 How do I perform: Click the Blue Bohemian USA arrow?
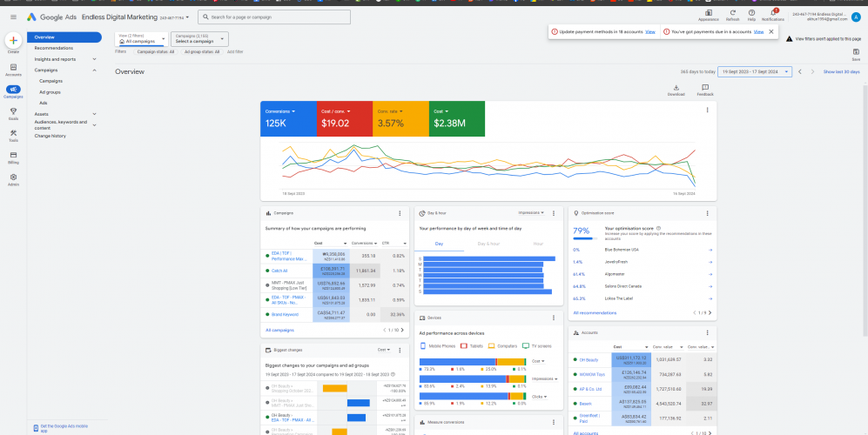(x=710, y=250)
